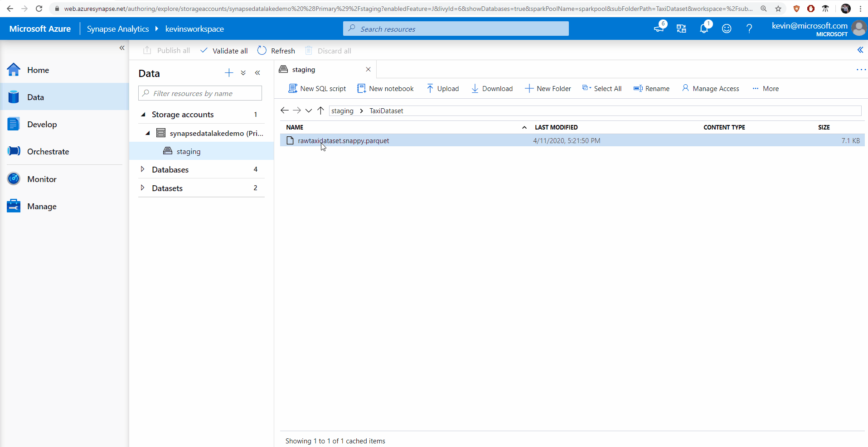Sort files by LAST MODIFIED column
This screenshot has height=447, width=868.
point(556,127)
